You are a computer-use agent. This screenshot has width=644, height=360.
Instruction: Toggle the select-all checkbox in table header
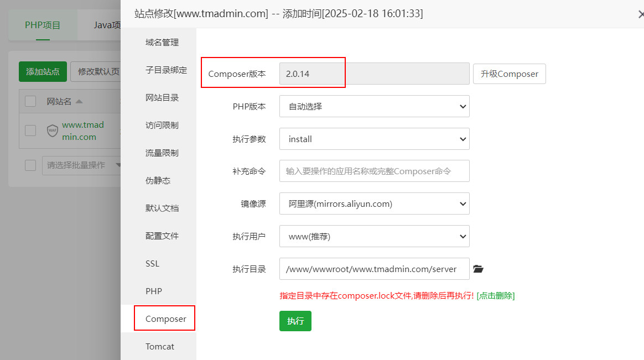coord(30,101)
